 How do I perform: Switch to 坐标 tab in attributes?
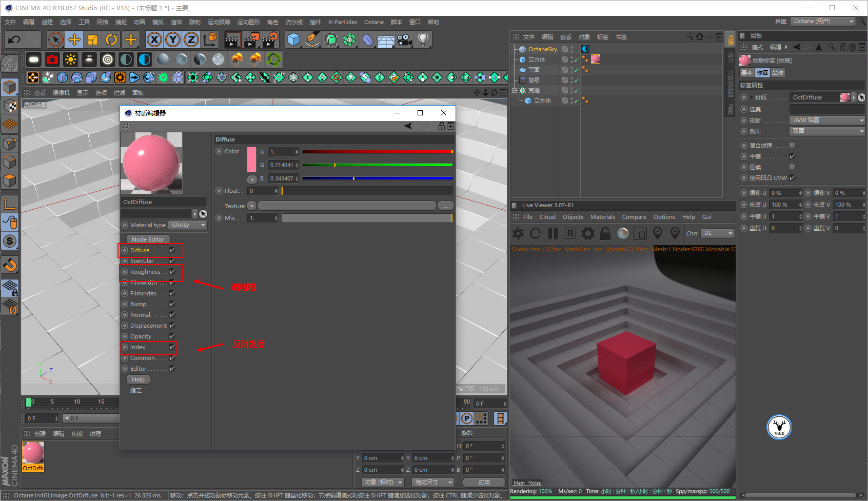(x=778, y=72)
